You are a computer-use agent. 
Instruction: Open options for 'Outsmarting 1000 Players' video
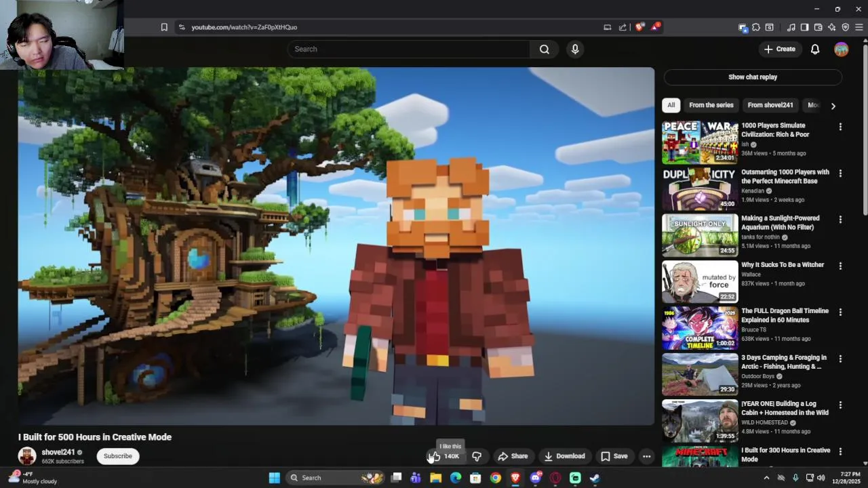[840, 174]
